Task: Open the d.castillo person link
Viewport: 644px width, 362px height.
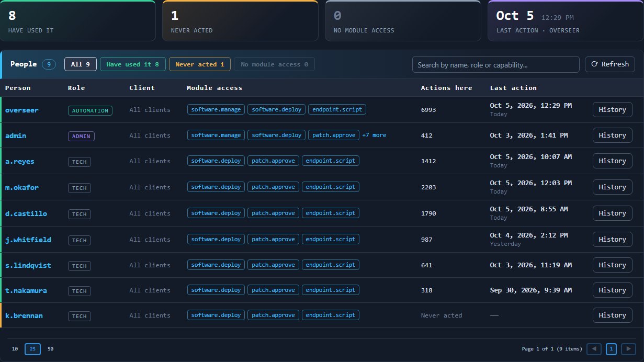Action: click(26, 213)
